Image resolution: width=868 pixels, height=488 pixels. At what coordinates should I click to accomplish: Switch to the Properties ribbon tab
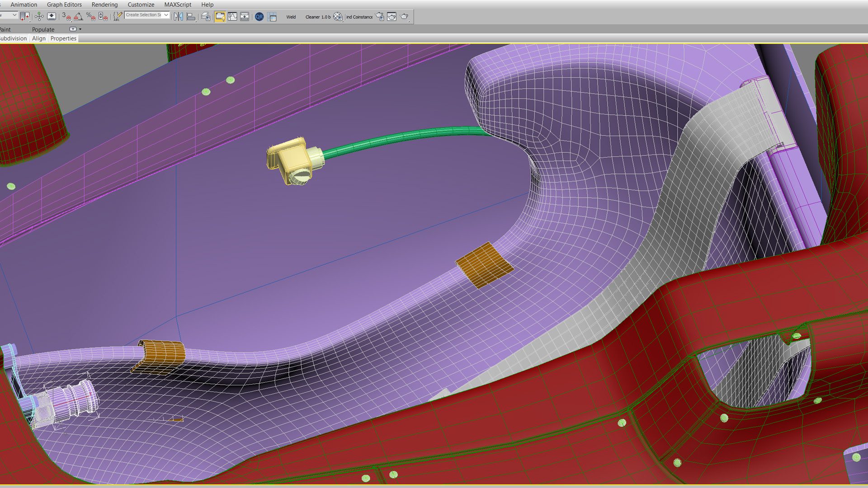pos(63,38)
